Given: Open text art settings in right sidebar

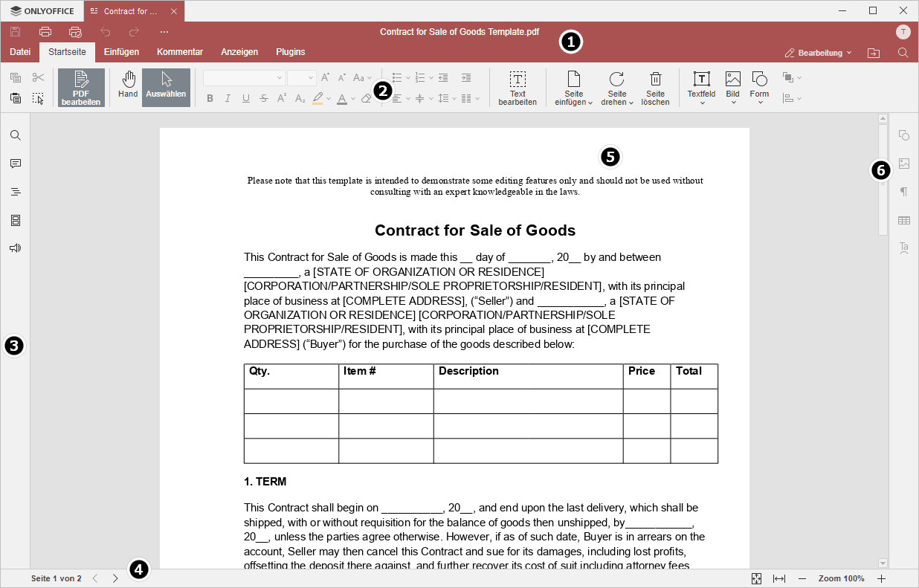Looking at the screenshot, I should click(904, 248).
